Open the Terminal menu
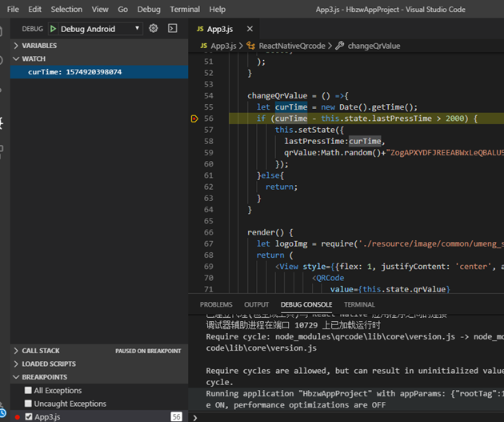Image resolution: width=504 pixels, height=422 pixels. (185, 10)
